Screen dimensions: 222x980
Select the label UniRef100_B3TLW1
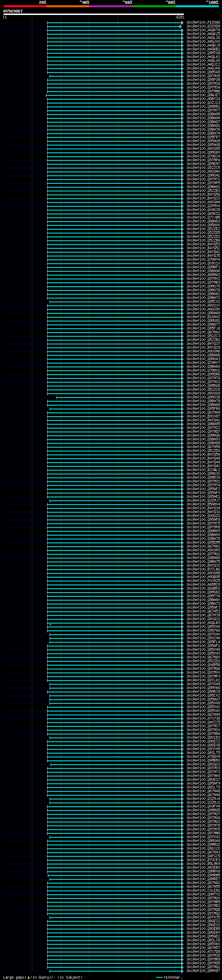[x=203, y=569]
